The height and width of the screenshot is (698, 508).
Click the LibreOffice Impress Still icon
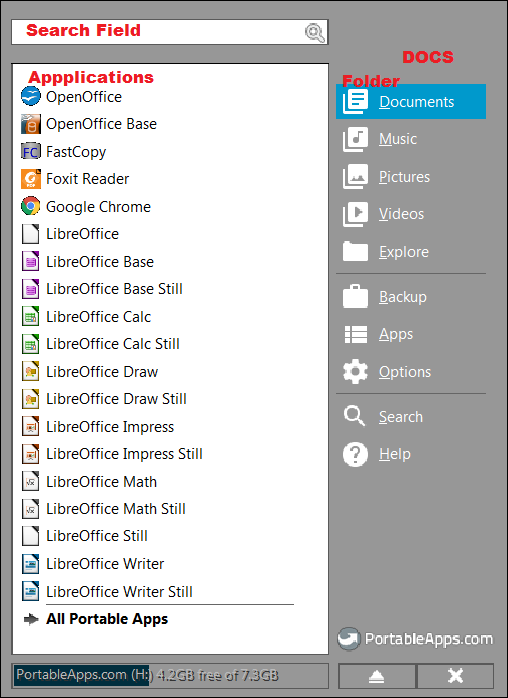point(31,454)
